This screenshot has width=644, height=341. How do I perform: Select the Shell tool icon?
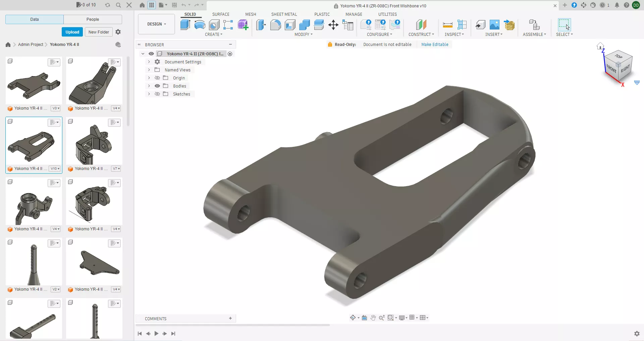(x=290, y=25)
